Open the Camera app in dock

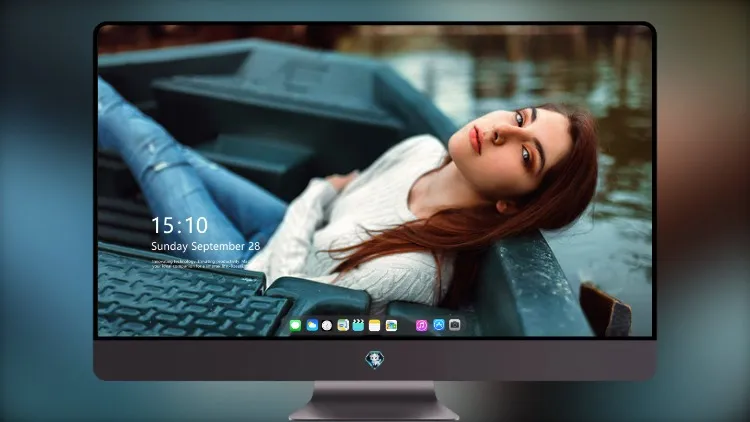(455, 325)
